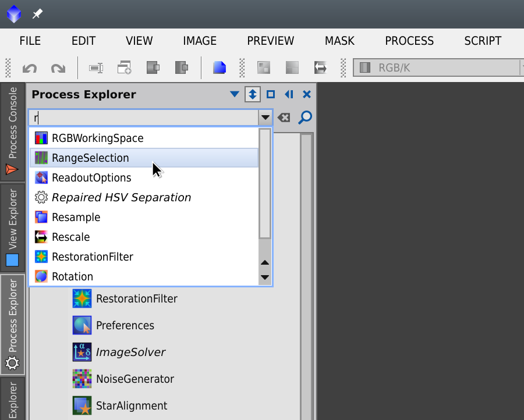
Task: Click the new window with plus icon
Action: (125, 67)
